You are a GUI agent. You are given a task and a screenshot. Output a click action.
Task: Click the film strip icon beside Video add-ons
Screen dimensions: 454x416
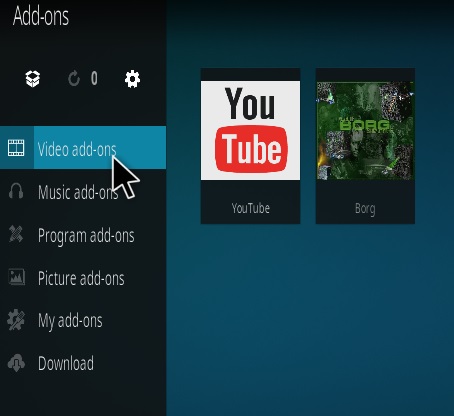click(x=16, y=148)
